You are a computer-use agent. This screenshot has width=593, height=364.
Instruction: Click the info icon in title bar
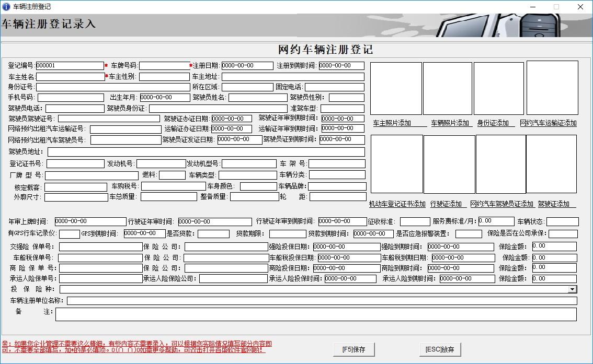coord(6,6)
